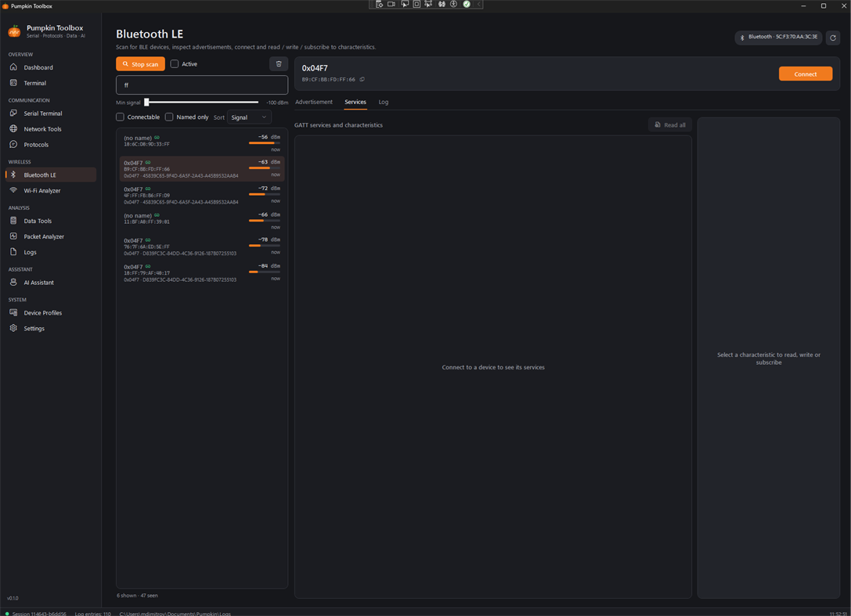
Task: Open Network Tools globe icon
Action: [x=13, y=129]
